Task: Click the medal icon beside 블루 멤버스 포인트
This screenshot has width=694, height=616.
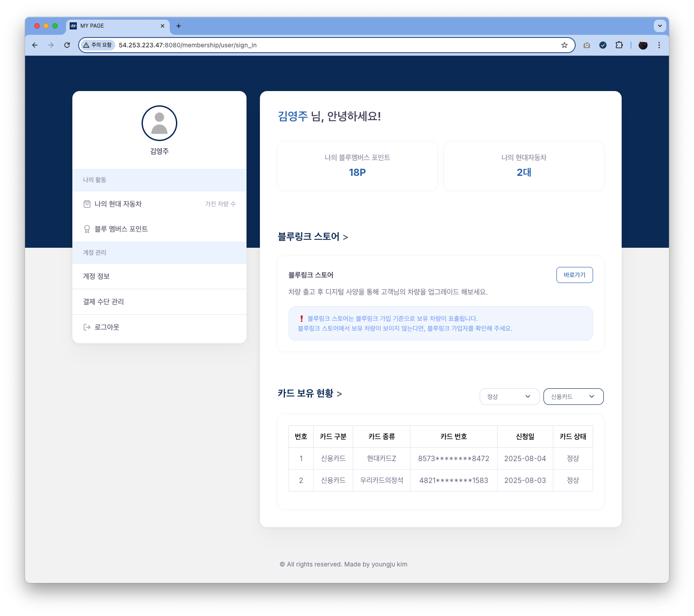Action: point(87,229)
